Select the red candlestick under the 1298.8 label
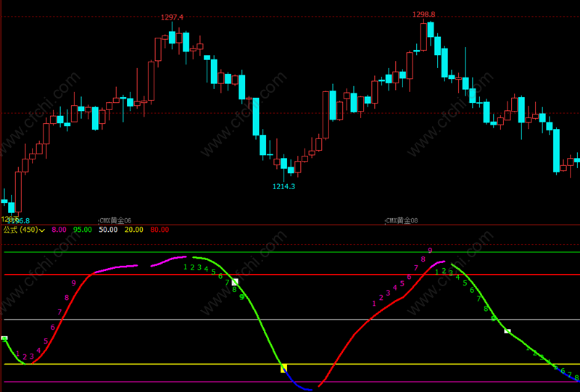The width and height of the screenshot is (580, 392). [x=423, y=37]
